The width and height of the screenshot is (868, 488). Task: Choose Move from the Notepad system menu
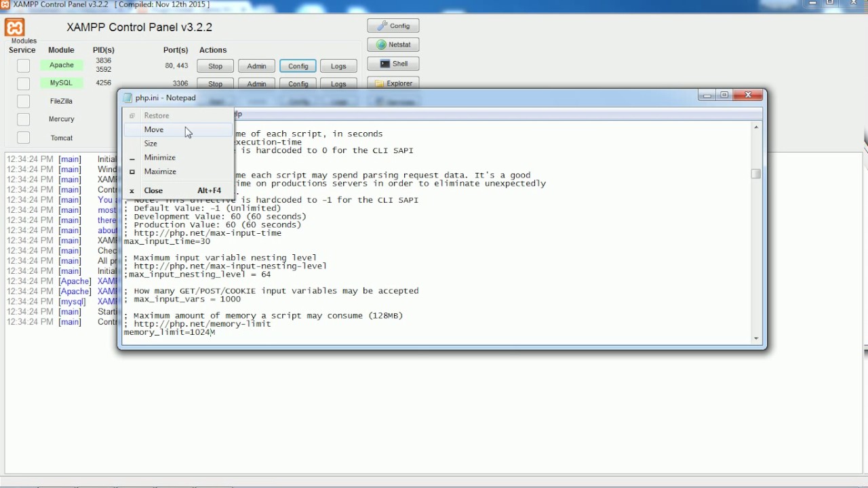click(x=178, y=129)
